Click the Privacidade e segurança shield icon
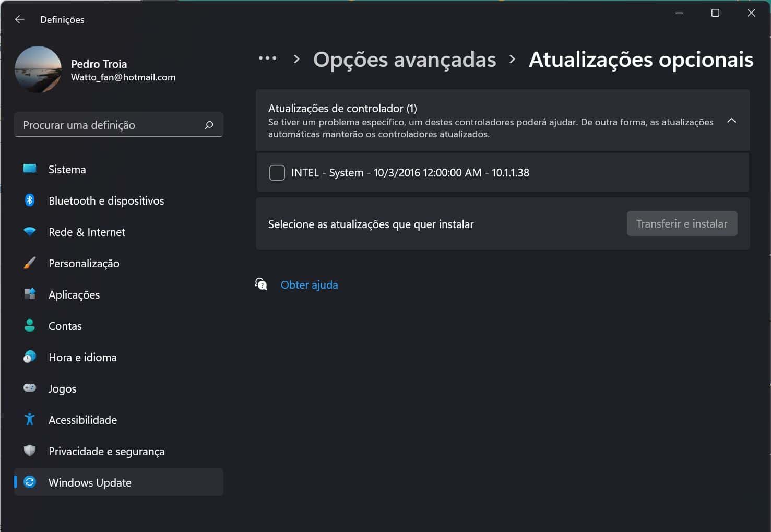 tap(30, 451)
